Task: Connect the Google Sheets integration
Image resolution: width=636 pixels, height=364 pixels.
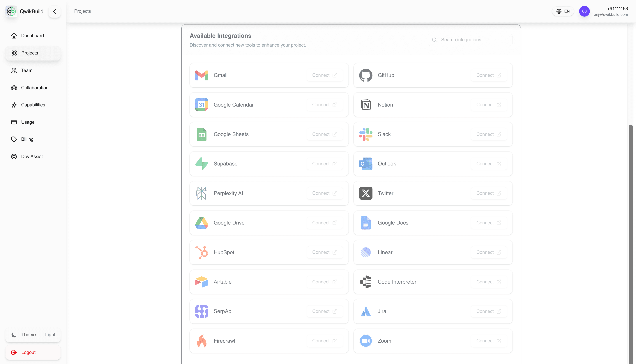Action: (324, 134)
